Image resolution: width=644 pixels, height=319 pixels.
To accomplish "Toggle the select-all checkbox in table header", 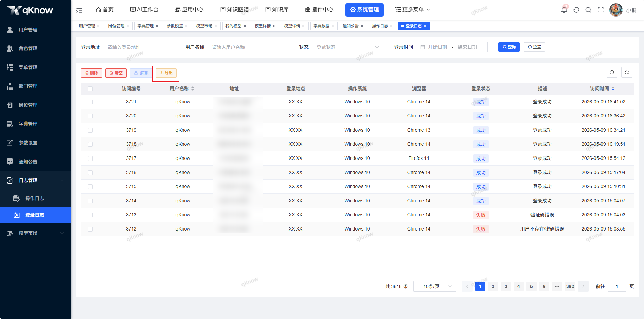I will [x=90, y=89].
